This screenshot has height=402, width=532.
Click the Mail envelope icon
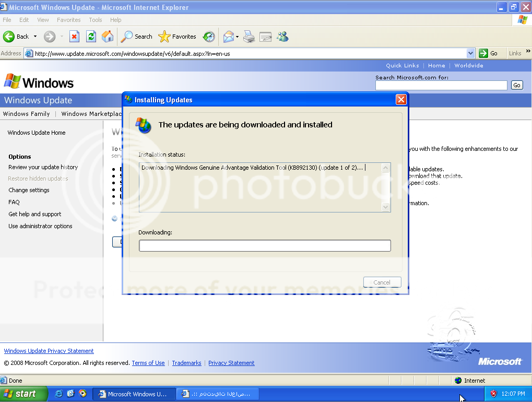229,37
